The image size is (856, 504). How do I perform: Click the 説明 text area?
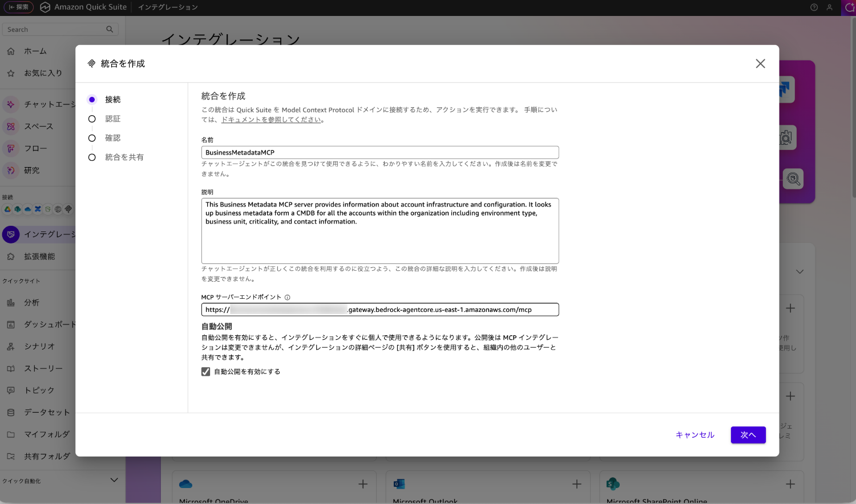(x=380, y=231)
